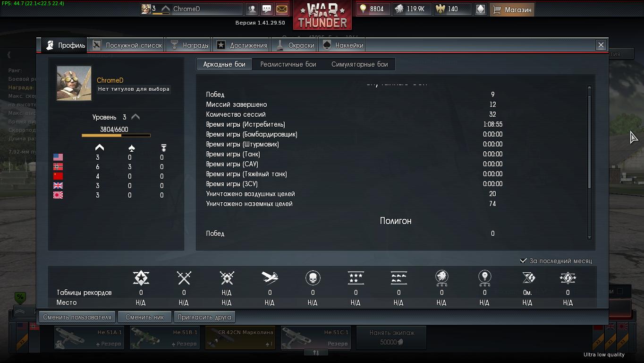Click the skull leaderboard icon
Viewport: 644px width, 363px height.
[x=313, y=278]
